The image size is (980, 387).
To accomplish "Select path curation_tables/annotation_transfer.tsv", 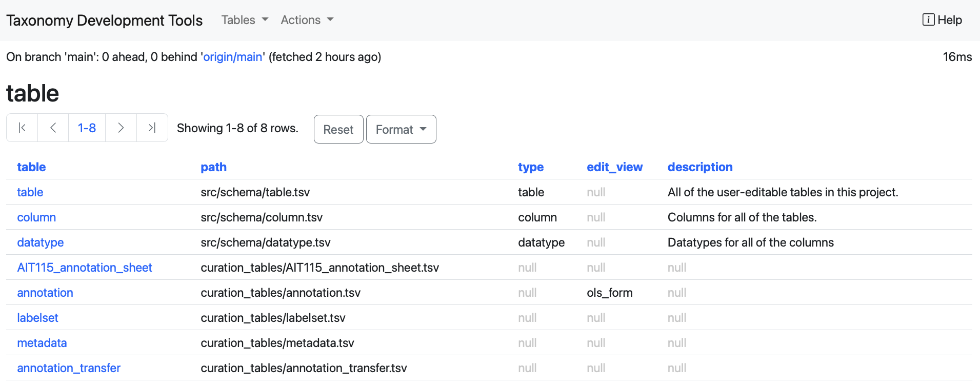I will tap(304, 368).
